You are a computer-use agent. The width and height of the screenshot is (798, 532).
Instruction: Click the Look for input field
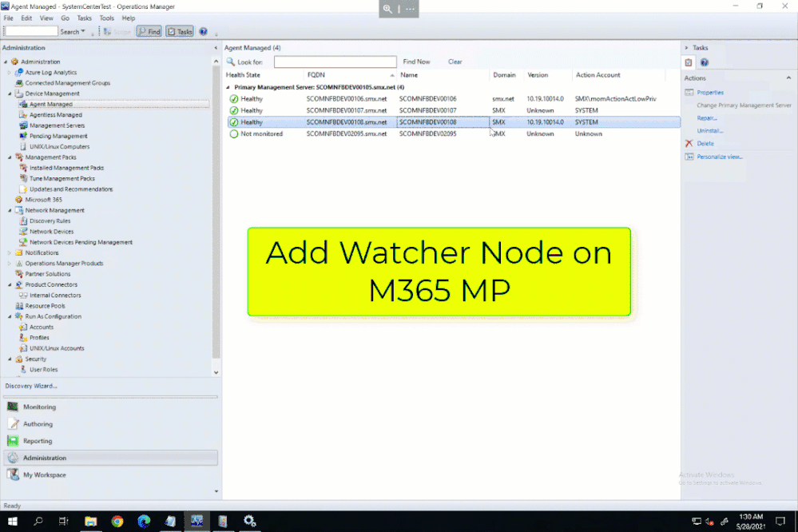tap(335, 62)
